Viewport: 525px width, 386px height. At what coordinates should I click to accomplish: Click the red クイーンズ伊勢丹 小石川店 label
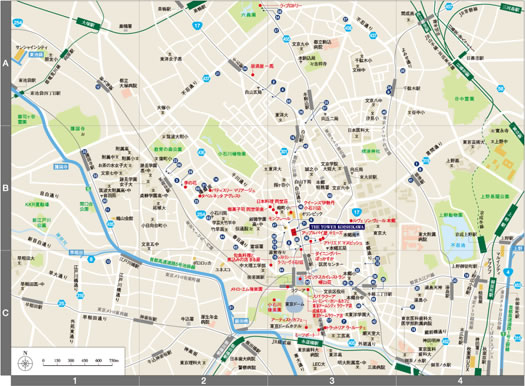[319, 205]
